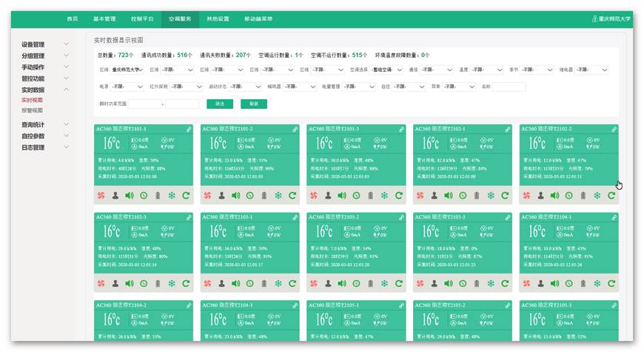The width and height of the screenshot is (644, 352).
Task: Click the clock icon on card T2103-2
Action: pyautogui.click(x=356, y=284)
